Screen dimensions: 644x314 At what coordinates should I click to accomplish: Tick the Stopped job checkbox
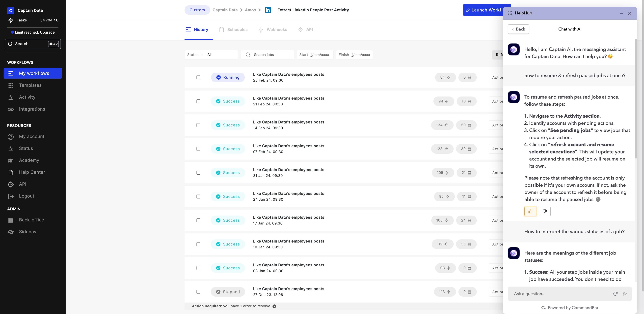(198, 292)
